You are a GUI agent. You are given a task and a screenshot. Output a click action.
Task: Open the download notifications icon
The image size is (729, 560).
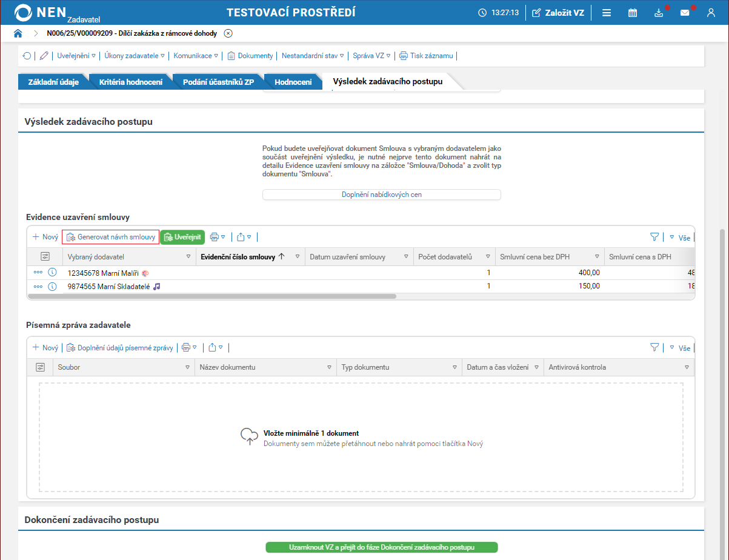[x=659, y=13]
